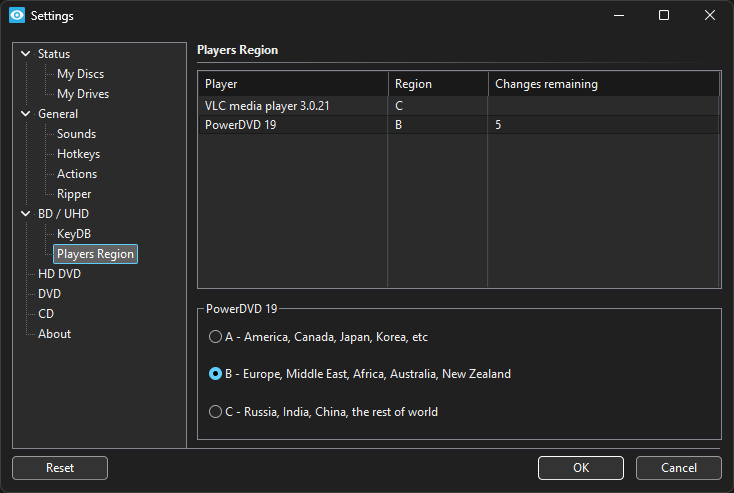734x493 pixels.
Task: Select the Sounds settings page
Action: pyautogui.click(x=76, y=134)
